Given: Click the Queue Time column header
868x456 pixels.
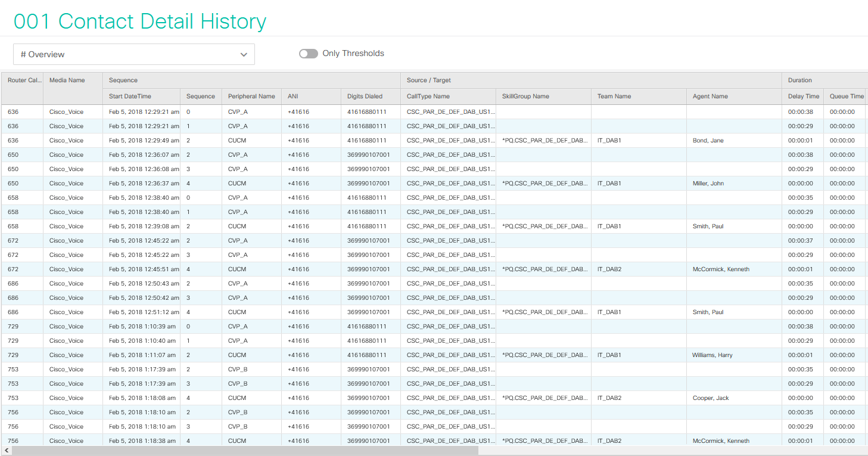Looking at the screenshot, I should (844, 96).
